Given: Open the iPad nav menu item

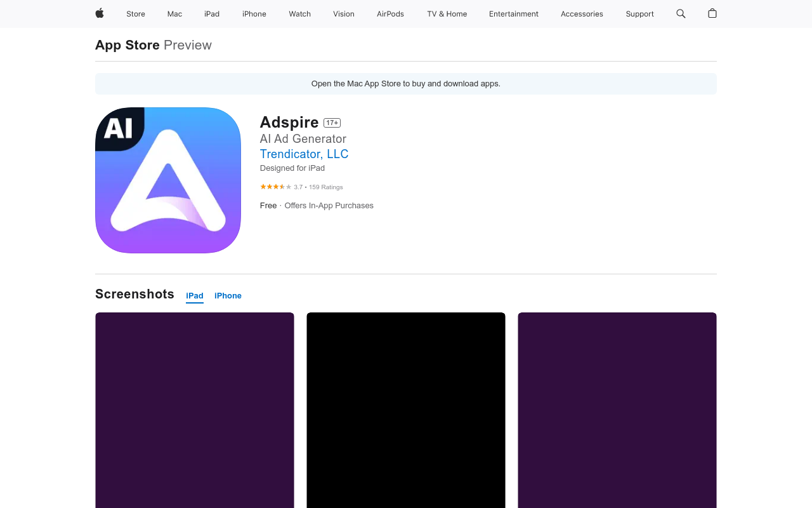Looking at the screenshot, I should coord(212,14).
